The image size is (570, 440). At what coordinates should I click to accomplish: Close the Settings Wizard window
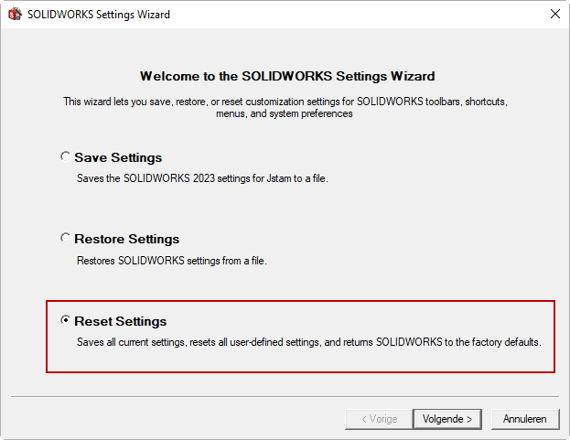pos(555,14)
